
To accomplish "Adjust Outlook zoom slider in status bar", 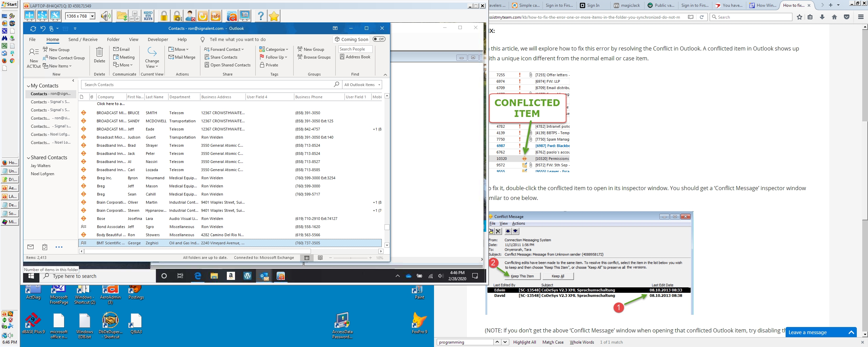I will tap(351, 258).
